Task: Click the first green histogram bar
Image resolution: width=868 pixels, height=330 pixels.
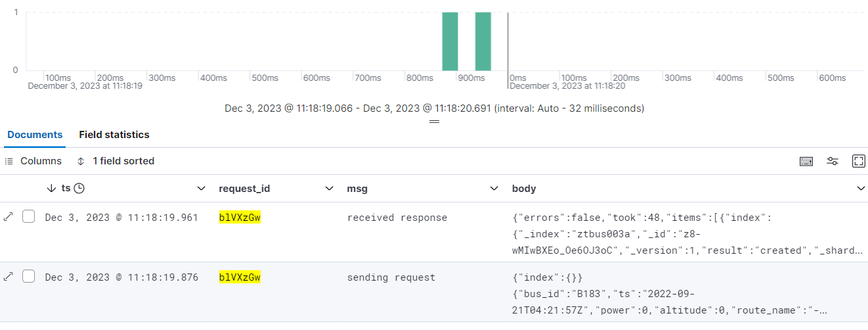Action: pyautogui.click(x=450, y=41)
